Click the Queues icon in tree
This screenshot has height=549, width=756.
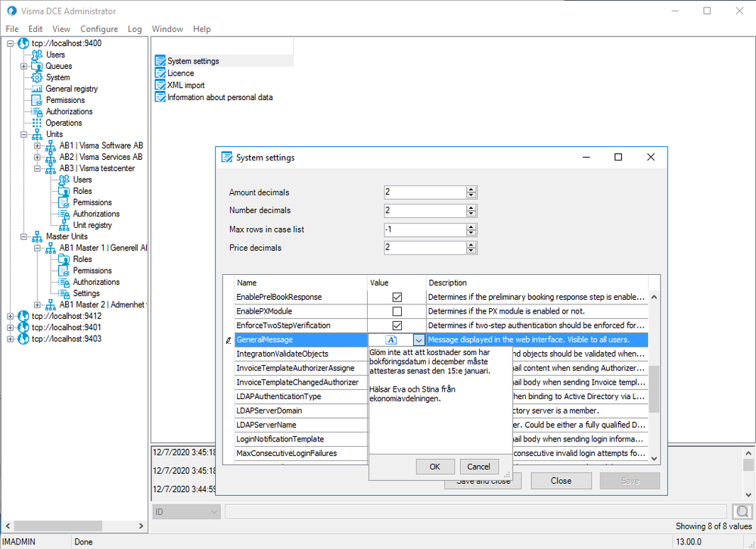37,66
